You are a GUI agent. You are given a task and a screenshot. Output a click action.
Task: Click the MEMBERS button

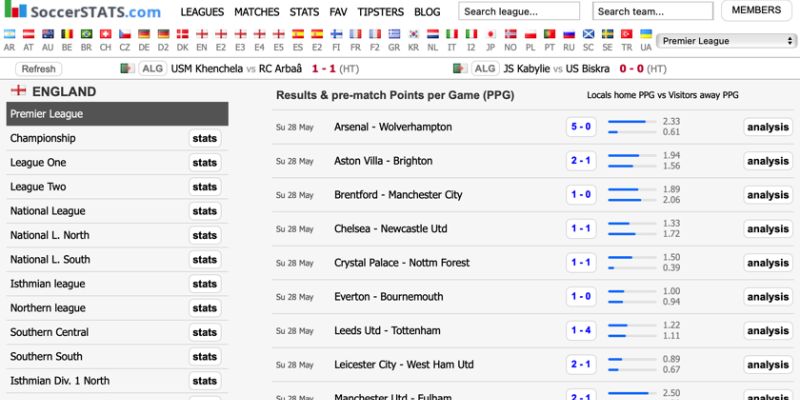click(x=756, y=11)
